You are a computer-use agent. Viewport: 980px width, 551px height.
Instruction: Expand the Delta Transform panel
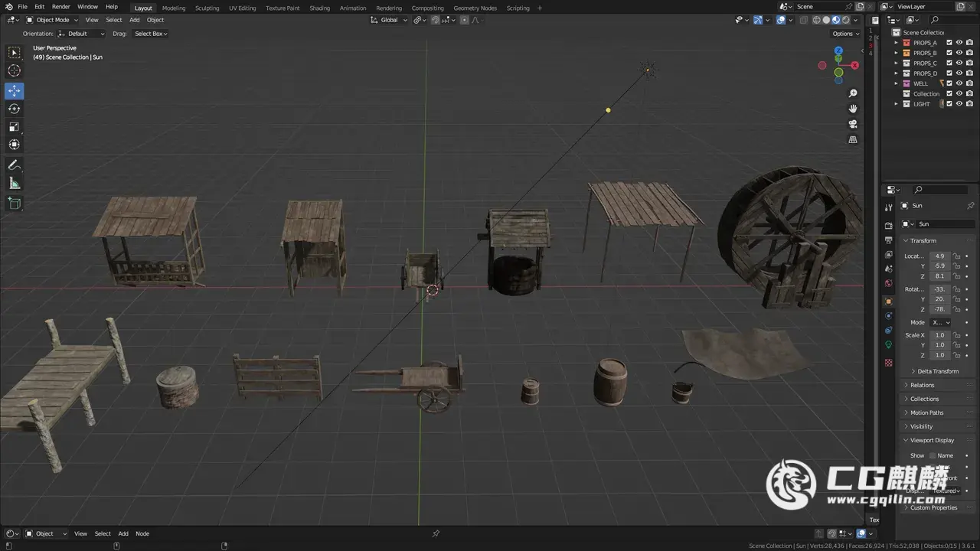pyautogui.click(x=938, y=371)
